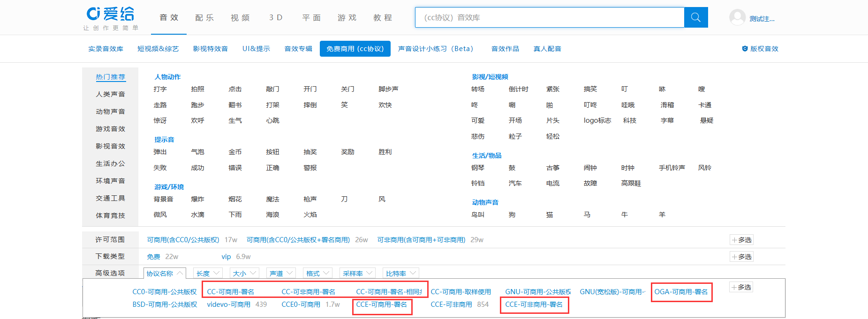Filter by 可商用(含CC0/公共版权) license
The height and width of the screenshot is (319, 868).
pyautogui.click(x=183, y=240)
